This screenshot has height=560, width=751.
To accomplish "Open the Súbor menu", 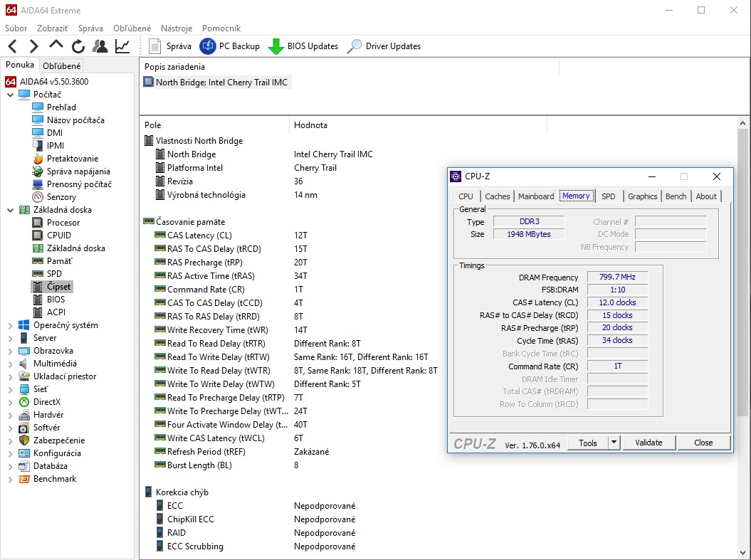I will 16,28.
